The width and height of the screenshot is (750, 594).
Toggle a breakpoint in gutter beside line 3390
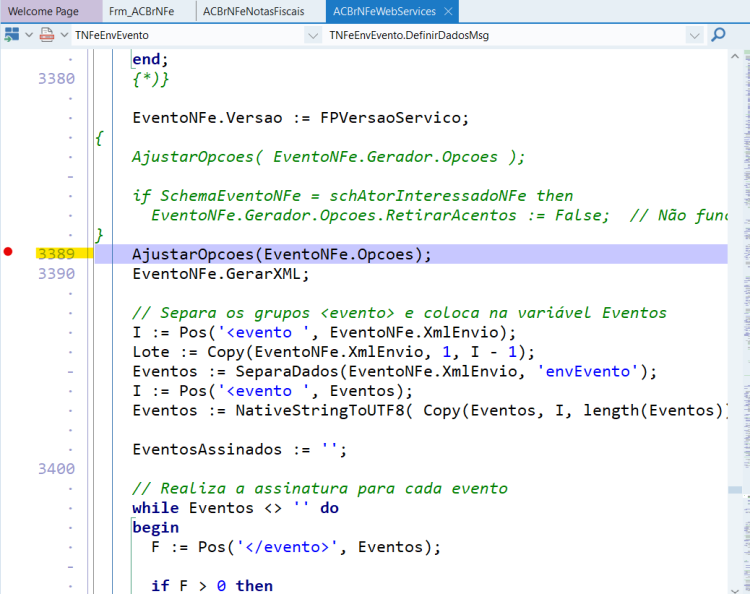[x=8, y=274]
